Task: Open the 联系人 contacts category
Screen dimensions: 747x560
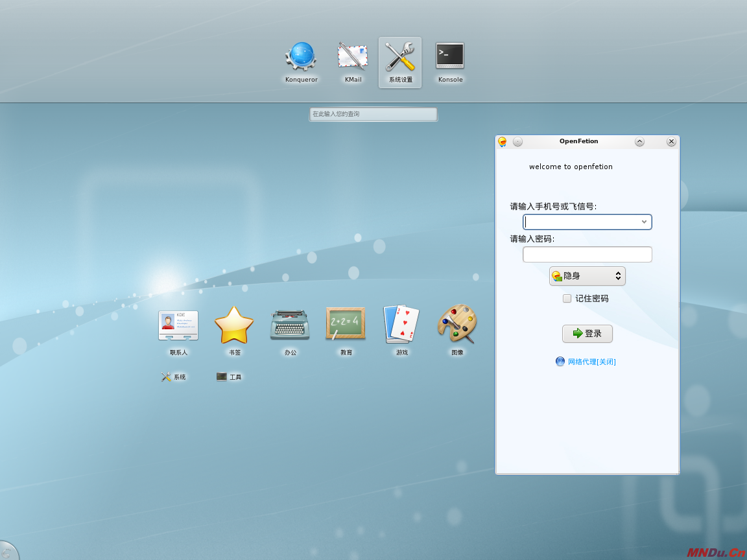Action: click(178, 331)
